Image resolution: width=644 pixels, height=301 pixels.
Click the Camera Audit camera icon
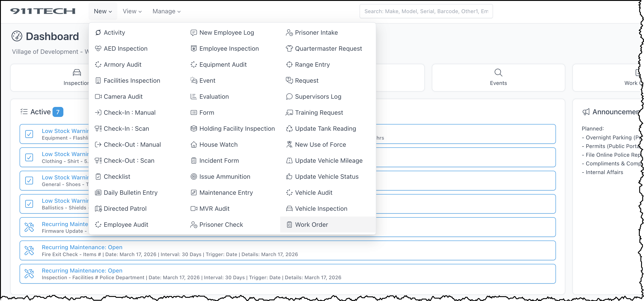coord(98,96)
